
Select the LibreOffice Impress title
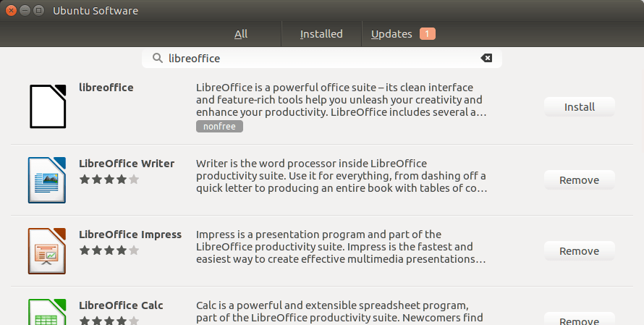(x=130, y=235)
